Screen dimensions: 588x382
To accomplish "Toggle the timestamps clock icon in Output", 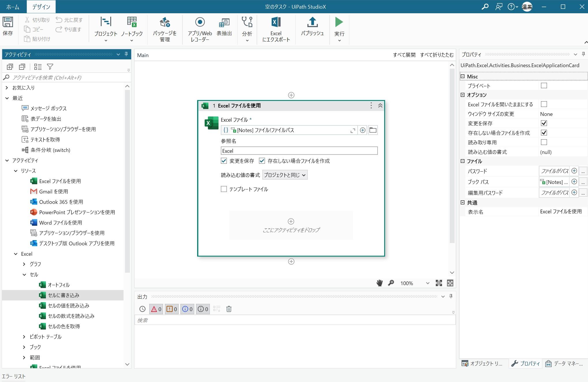I will tap(142, 309).
